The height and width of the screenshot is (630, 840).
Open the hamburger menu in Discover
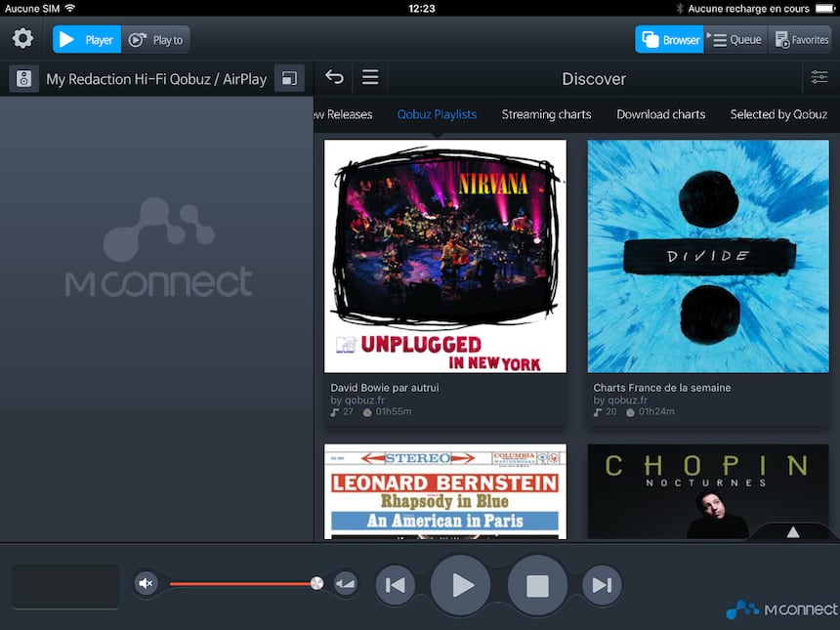click(x=370, y=77)
